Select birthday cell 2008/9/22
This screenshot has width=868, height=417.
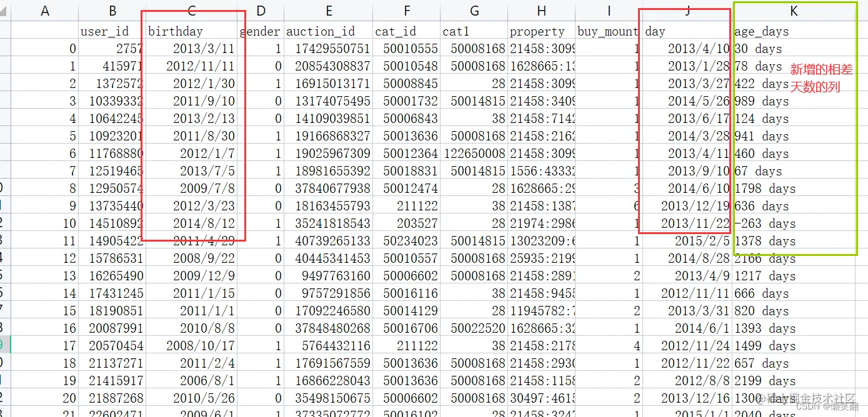pyautogui.click(x=192, y=258)
